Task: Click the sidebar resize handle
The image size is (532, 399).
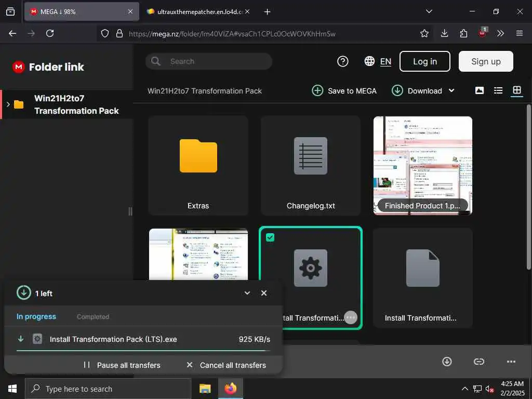Action: pos(130,211)
